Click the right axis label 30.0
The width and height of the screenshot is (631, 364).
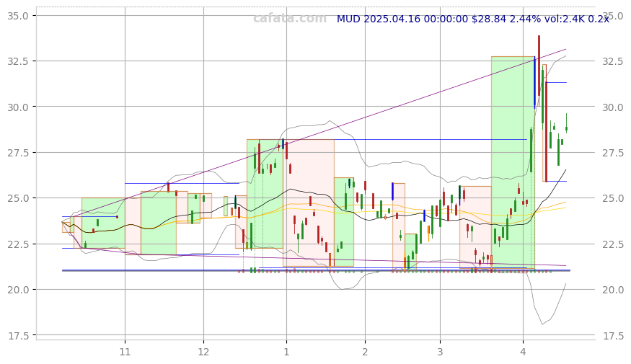(x=613, y=107)
